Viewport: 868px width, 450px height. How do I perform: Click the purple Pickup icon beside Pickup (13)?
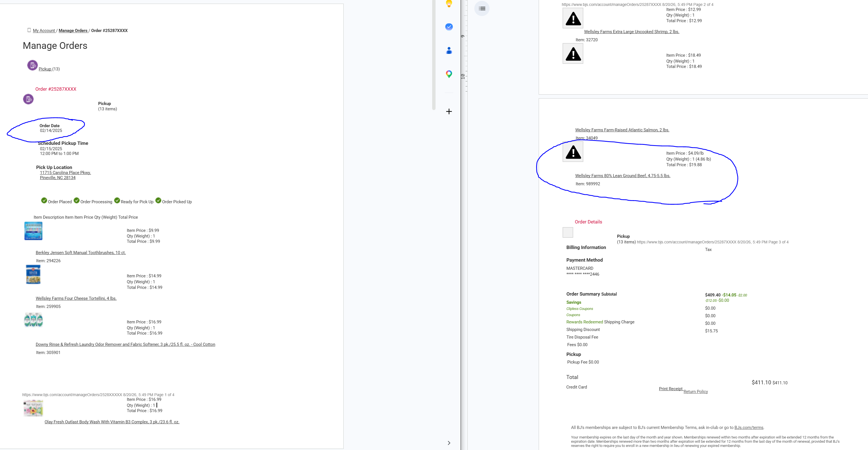tap(32, 65)
